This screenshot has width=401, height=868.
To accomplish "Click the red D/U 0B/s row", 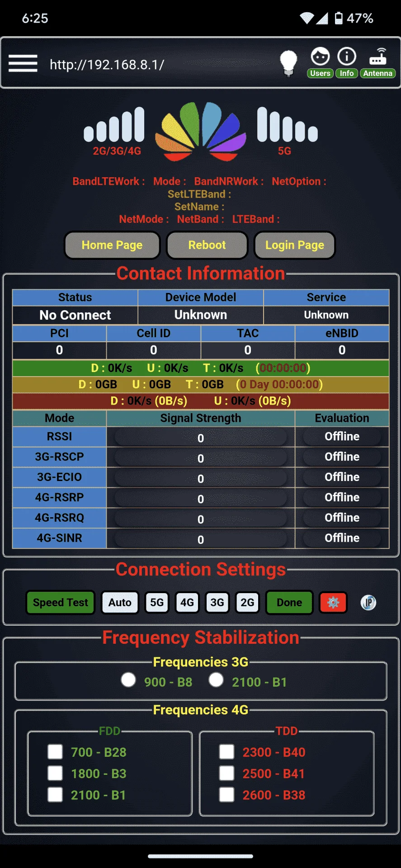I will click(x=201, y=401).
